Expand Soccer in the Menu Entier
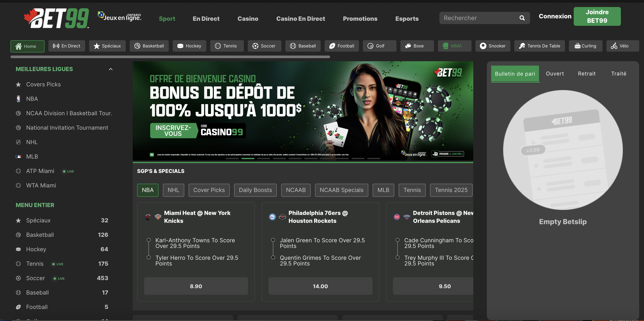644x321 pixels. coord(36,278)
